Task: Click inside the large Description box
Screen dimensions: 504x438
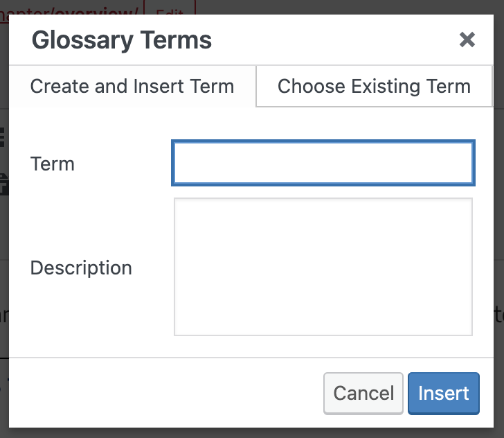Action: (x=323, y=267)
